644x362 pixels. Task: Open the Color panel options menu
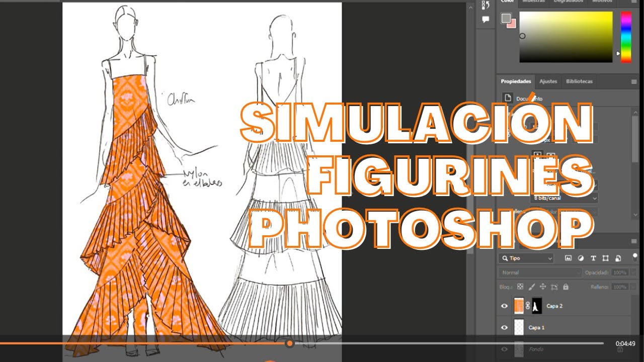pos(634,1)
